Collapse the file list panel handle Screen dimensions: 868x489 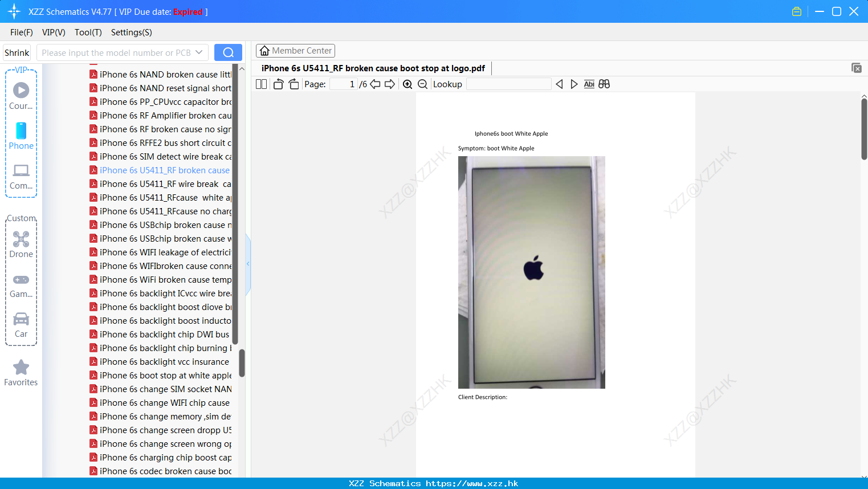248,264
